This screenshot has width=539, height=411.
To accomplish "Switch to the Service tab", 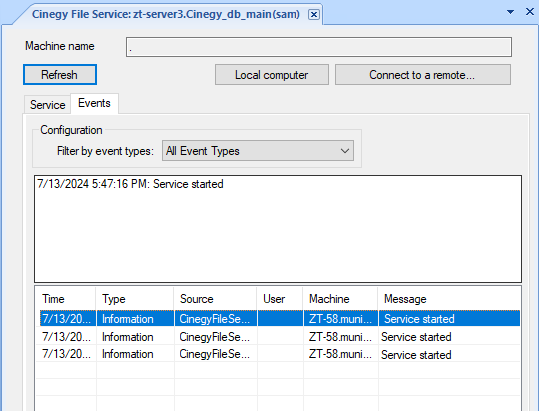I will pyautogui.click(x=47, y=104).
